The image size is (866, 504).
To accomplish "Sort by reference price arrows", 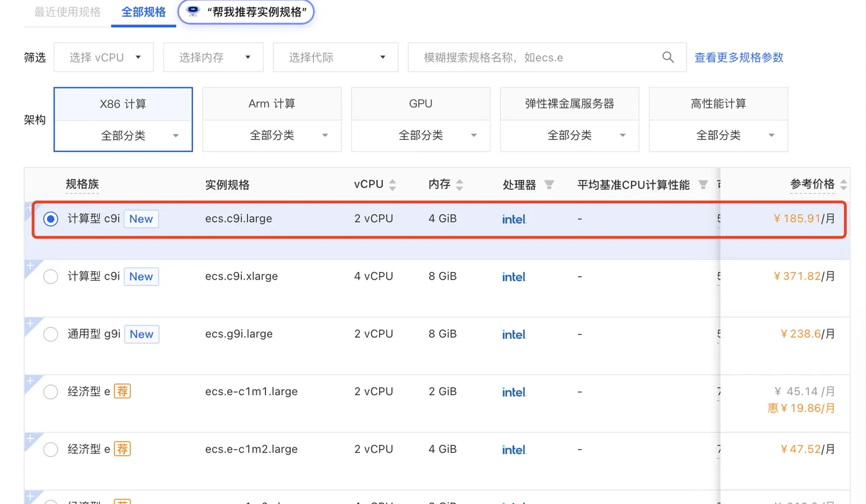I will point(843,184).
